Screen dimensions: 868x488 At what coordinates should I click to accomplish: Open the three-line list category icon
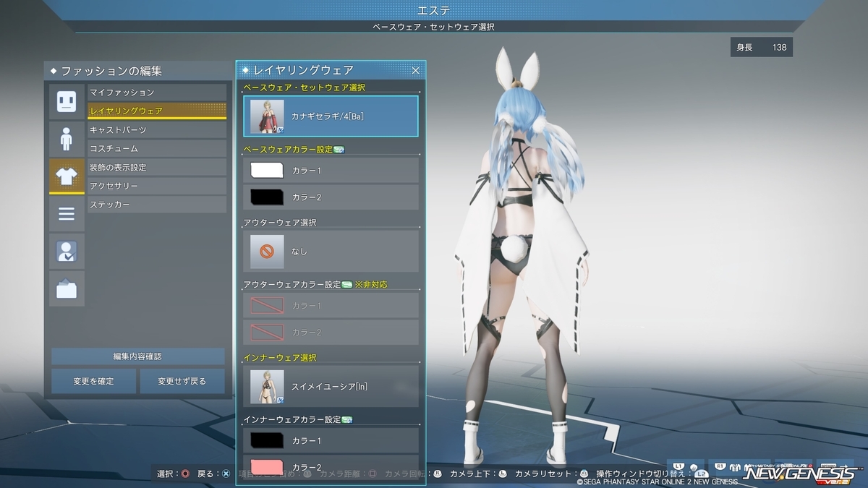tap(67, 214)
